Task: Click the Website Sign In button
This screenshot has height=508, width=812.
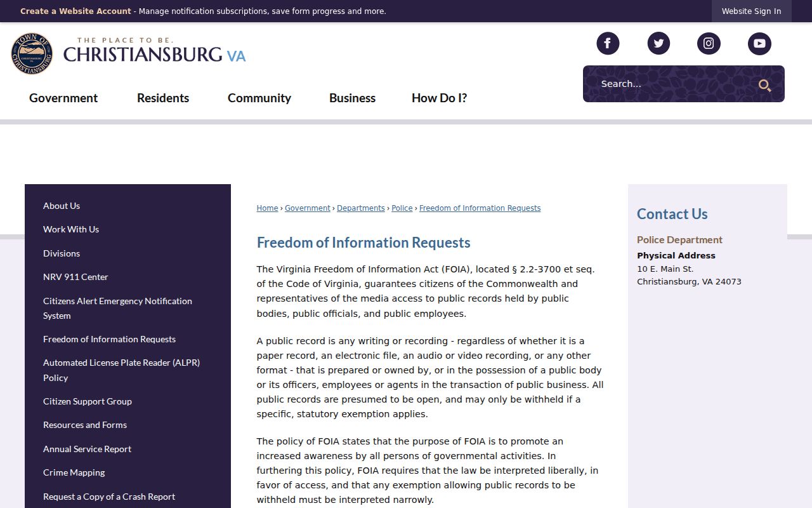Action: pyautogui.click(x=751, y=11)
